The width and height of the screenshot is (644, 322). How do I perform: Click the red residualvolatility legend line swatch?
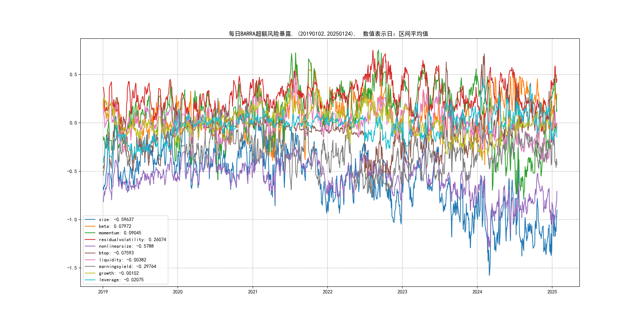coord(90,240)
